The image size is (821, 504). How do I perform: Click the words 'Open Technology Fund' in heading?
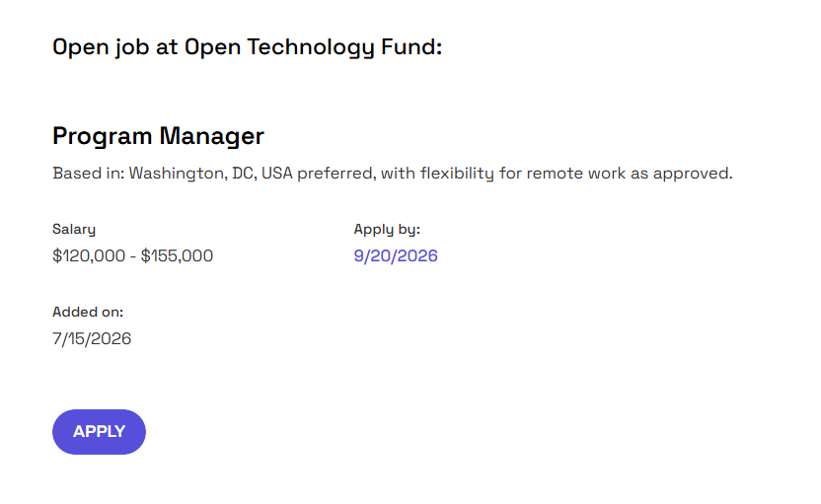[311, 47]
